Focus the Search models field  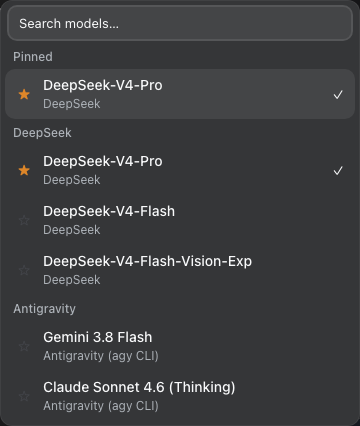(180, 23)
